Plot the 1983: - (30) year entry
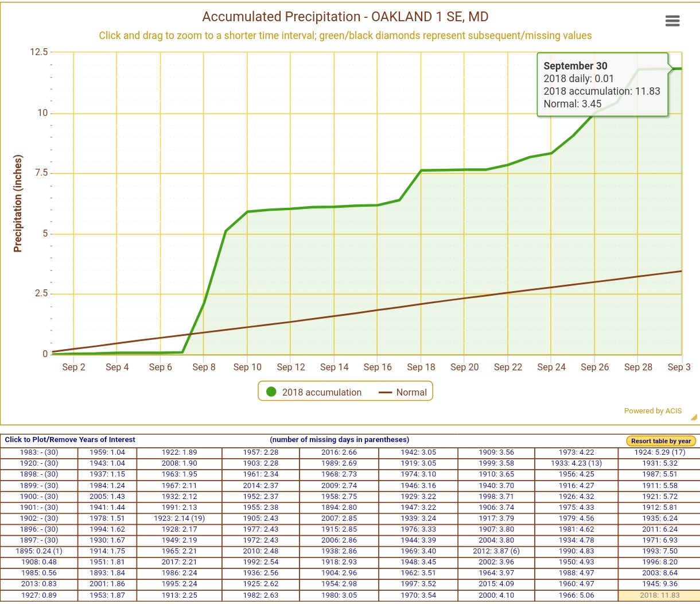Screen dimensions: 700x604 39,452
